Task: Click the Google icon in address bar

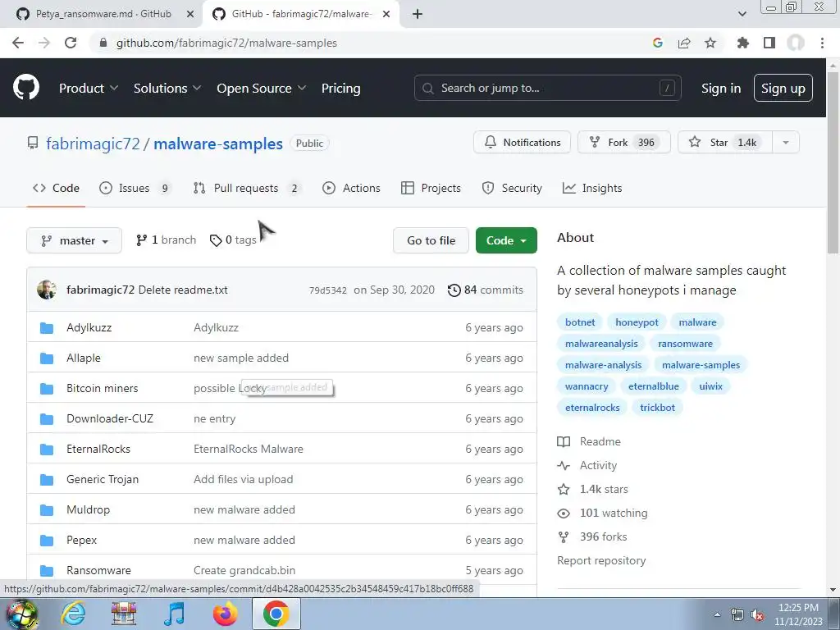Action: 658,43
